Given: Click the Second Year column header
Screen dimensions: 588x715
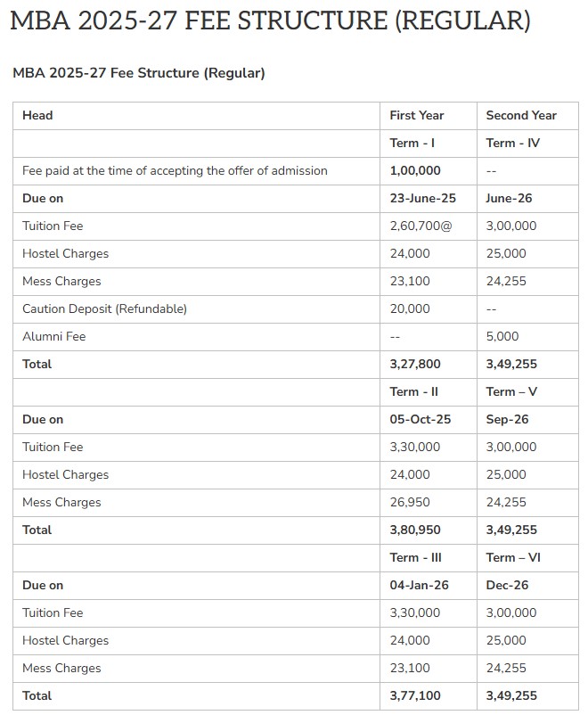Looking at the screenshot, I should point(521,115).
